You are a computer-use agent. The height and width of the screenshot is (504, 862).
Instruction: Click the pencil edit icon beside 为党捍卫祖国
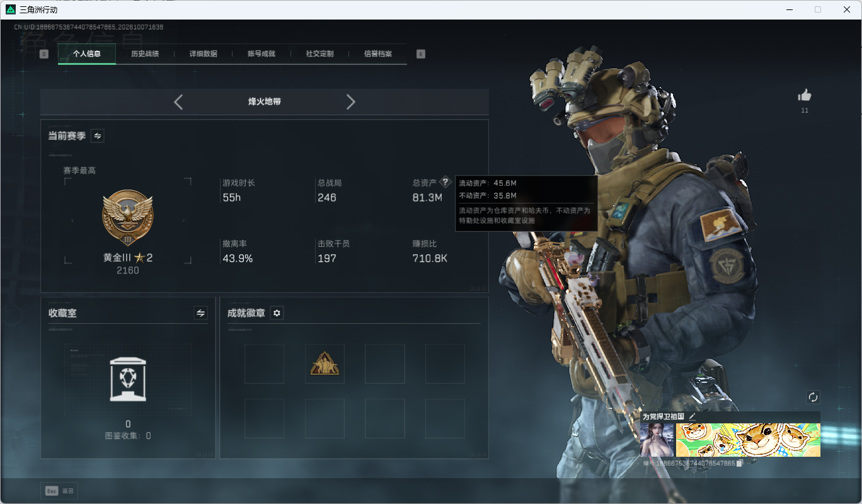click(692, 416)
